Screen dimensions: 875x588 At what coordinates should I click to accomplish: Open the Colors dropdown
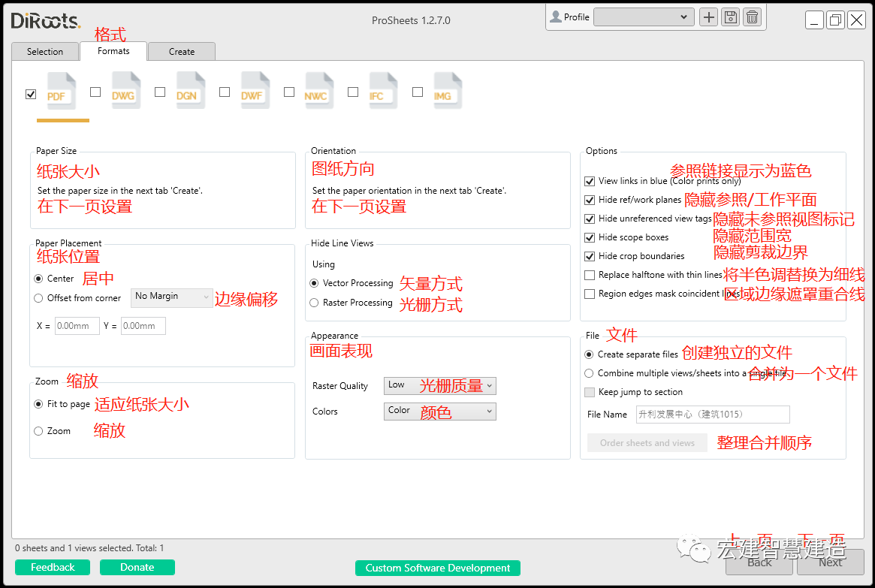coord(439,412)
